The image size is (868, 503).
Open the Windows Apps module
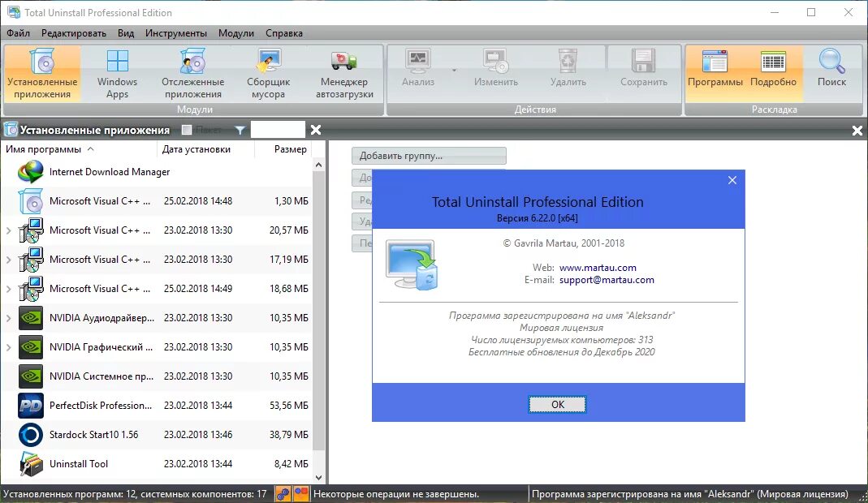(118, 74)
